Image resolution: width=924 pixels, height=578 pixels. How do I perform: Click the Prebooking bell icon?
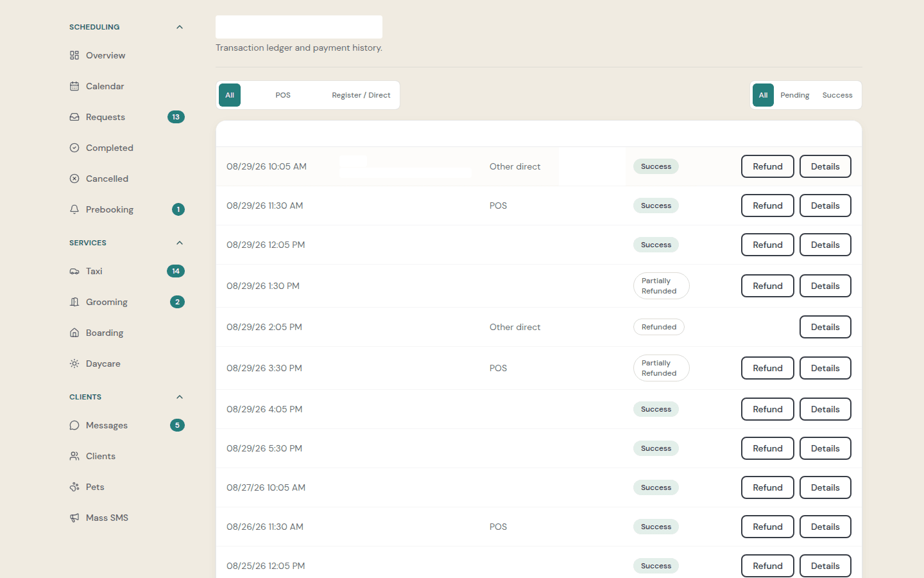coord(74,209)
